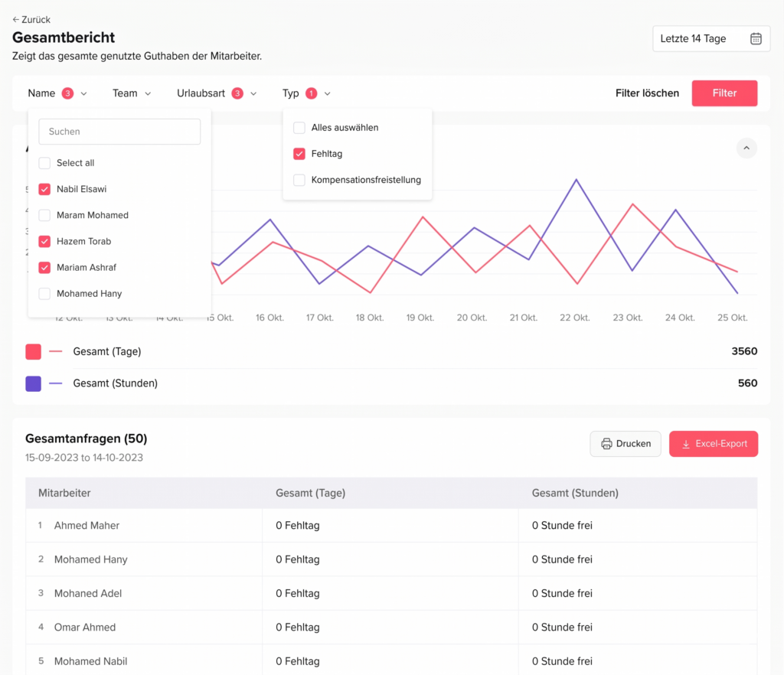Image resolution: width=784 pixels, height=675 pixels.
Task: Collapse chart with the chevron-up icon
Action: (x=746, y=148)
